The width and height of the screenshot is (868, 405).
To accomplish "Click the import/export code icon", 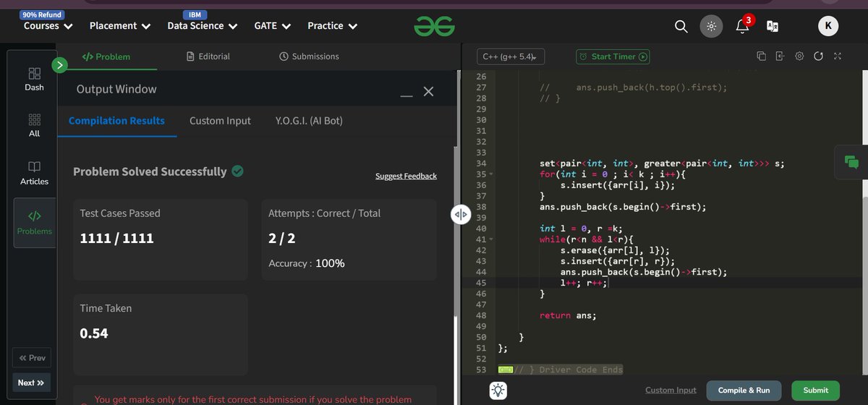I will coord(780,56).
